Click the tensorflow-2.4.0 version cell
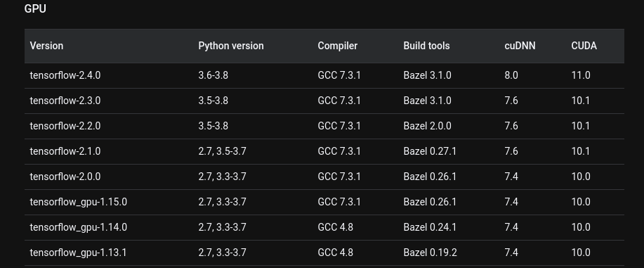Image resolution: width=644 pixels, height=268 pixels. click(x=65, y=75)
